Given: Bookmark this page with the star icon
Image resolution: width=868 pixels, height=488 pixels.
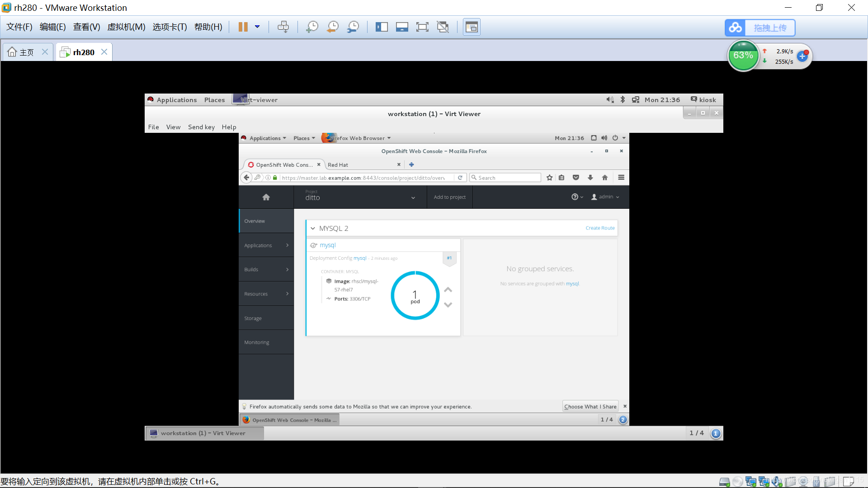Looking at the screenshot, I should click(x=549, y=178).
